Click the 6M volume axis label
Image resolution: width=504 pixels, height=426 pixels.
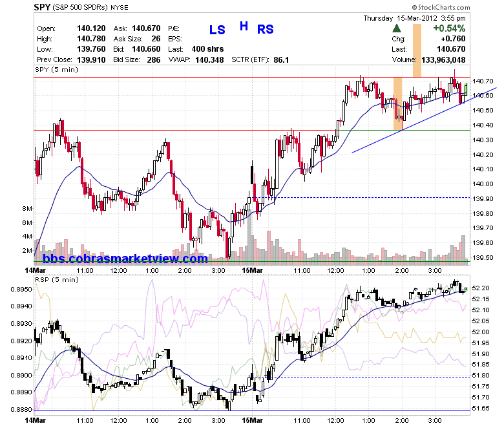27,223
